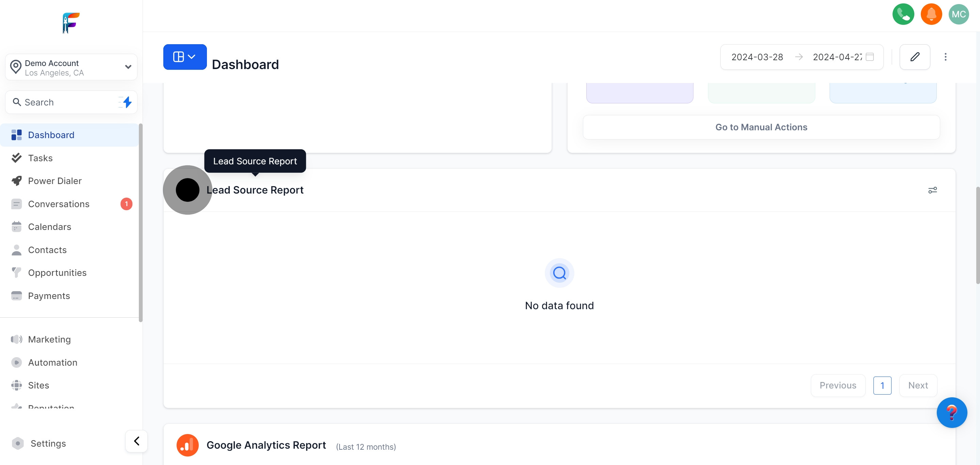Open the three-dot options menu
The height and width of the screenshot is (465, 980).
[946, 57]
